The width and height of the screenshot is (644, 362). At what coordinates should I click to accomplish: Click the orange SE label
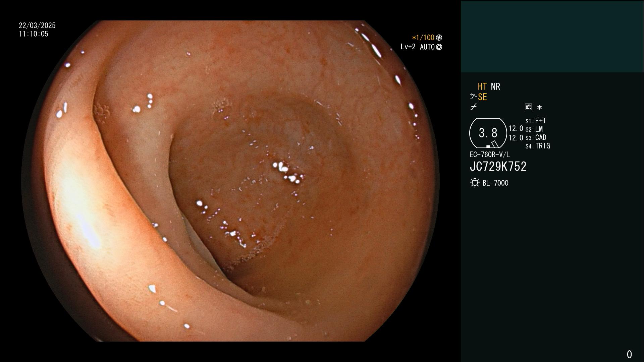[x=482, y=97]
